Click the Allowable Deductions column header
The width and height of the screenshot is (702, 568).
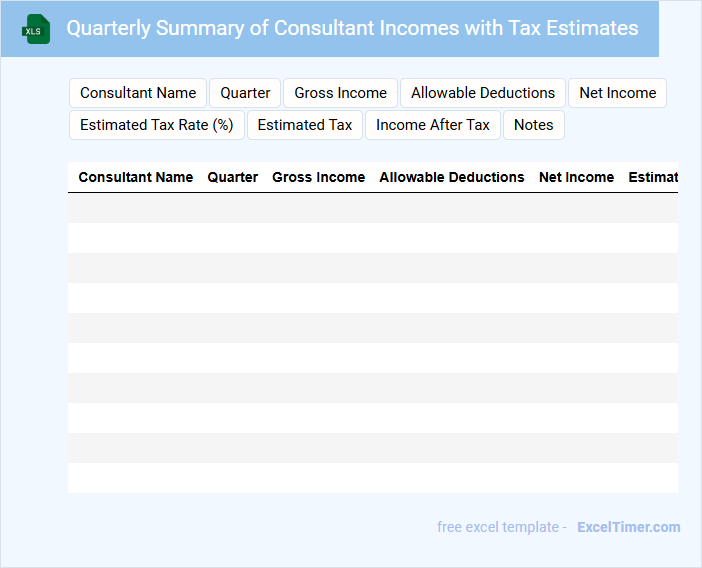click(452, 177)
